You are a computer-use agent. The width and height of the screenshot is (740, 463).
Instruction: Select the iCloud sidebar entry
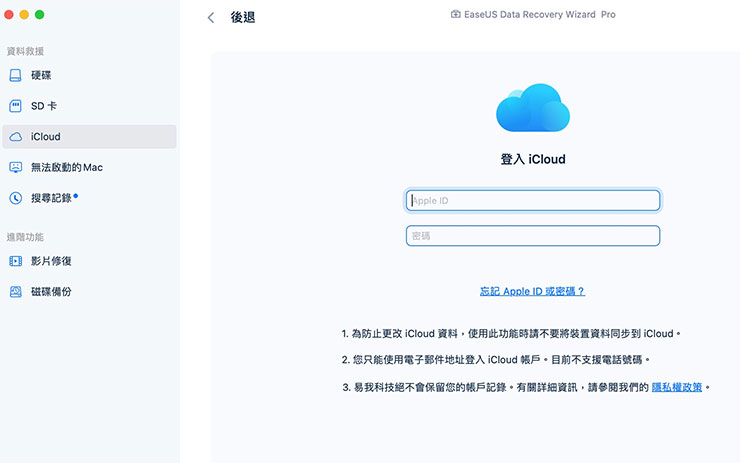pos(89,136)
